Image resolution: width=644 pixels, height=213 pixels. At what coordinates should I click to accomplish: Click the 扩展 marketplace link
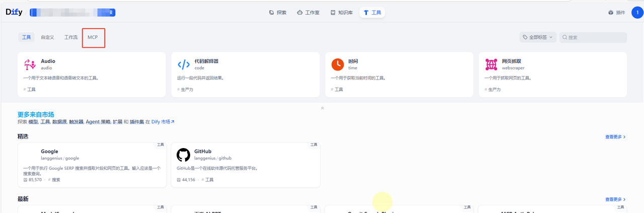tap(117, 122)
